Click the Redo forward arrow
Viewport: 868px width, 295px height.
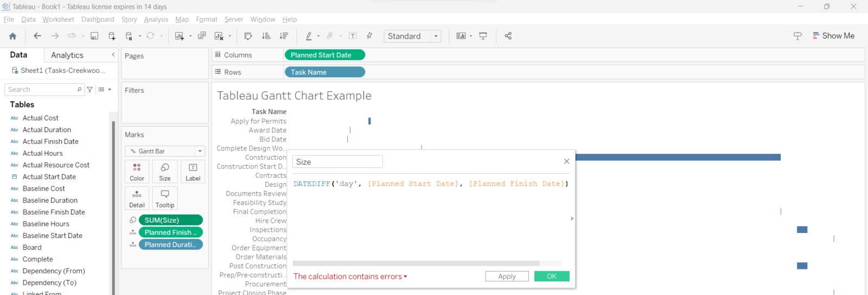55,36
